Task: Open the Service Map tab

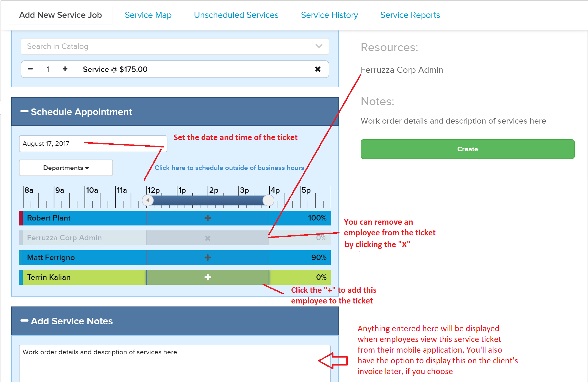Action: point(148,15)
